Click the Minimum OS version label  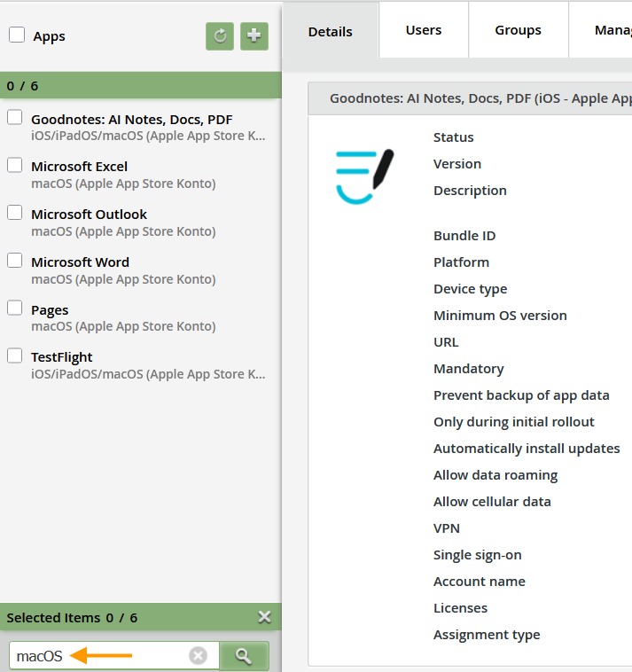coord(500,316)
